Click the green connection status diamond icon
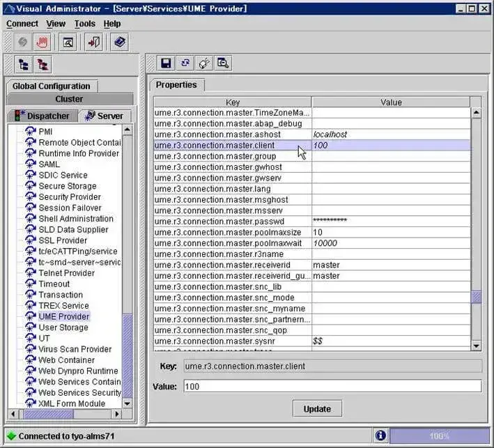The width and height of the screenshot is (494, 448). tap(11, 436)
